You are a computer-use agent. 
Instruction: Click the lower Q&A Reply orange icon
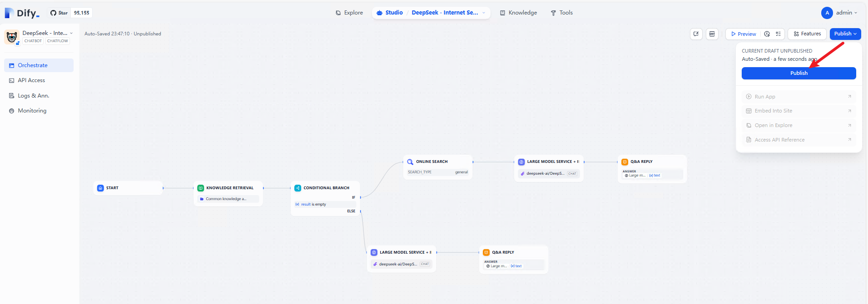coord(486,252)
